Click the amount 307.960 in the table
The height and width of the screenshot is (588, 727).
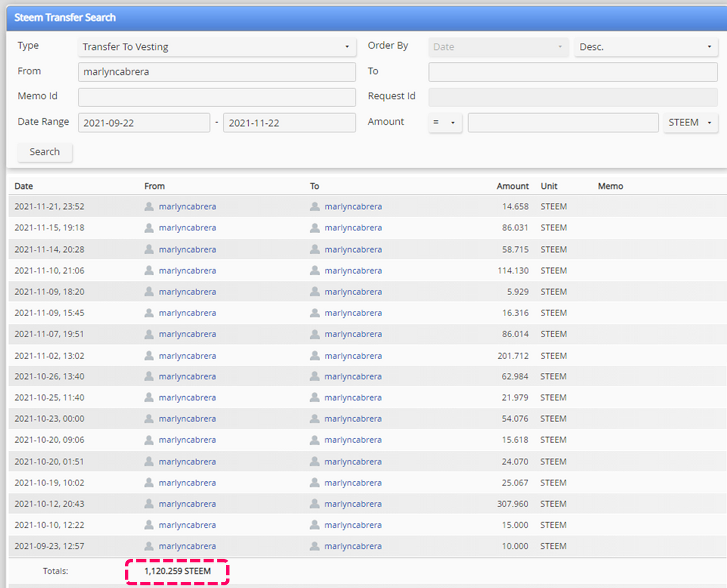coord(513,504)
